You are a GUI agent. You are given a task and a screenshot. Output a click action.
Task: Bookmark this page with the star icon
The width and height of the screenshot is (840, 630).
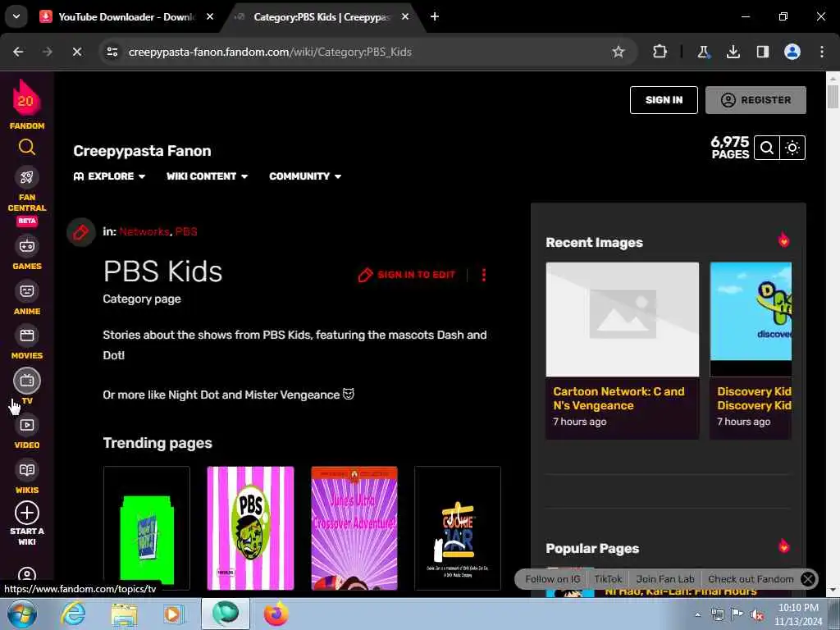[619, 52]
